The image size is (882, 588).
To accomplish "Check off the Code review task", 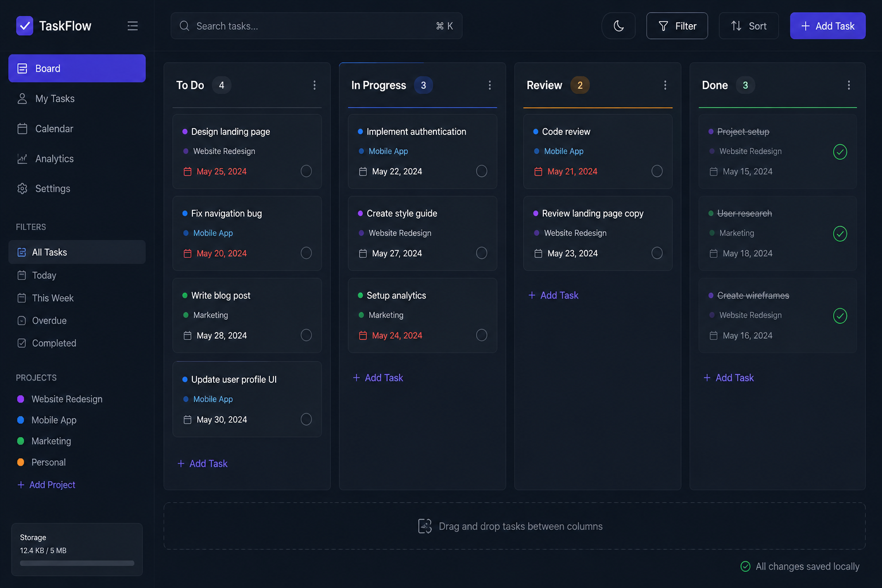I will 657,171.
